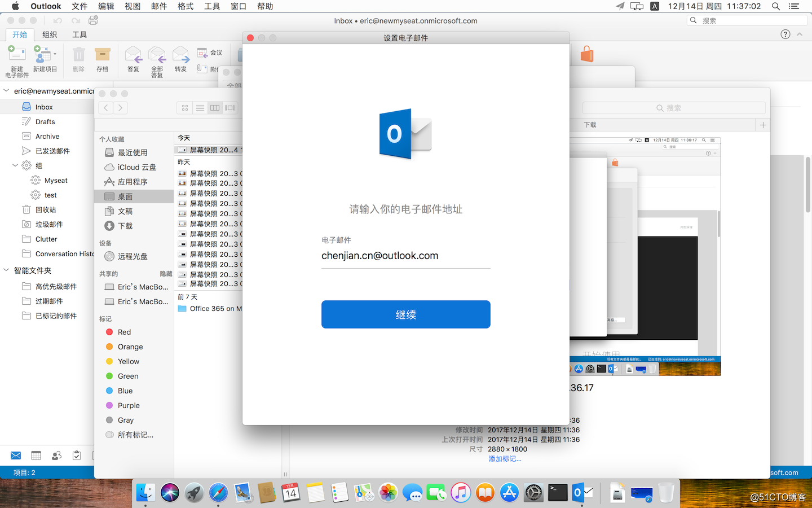Switch to Tasks view at bottom of sidebar

[77, 456]
